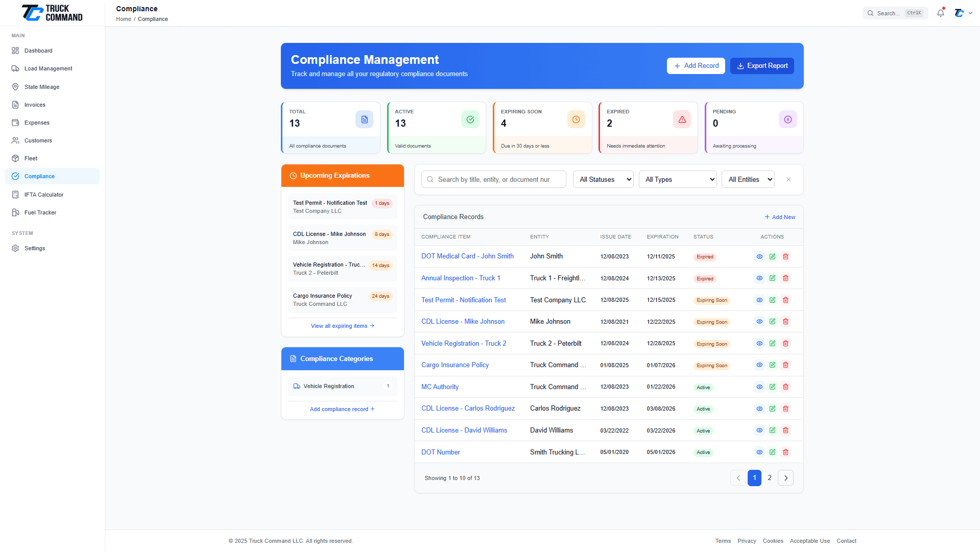The image size is (980, 551).
Task: Switch to the Compliance breadcrumb
Action: [153, 19]
